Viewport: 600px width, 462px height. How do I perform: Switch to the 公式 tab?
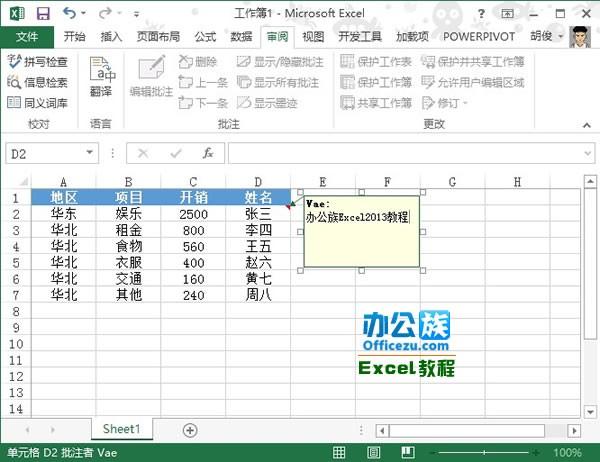[205, 37]
